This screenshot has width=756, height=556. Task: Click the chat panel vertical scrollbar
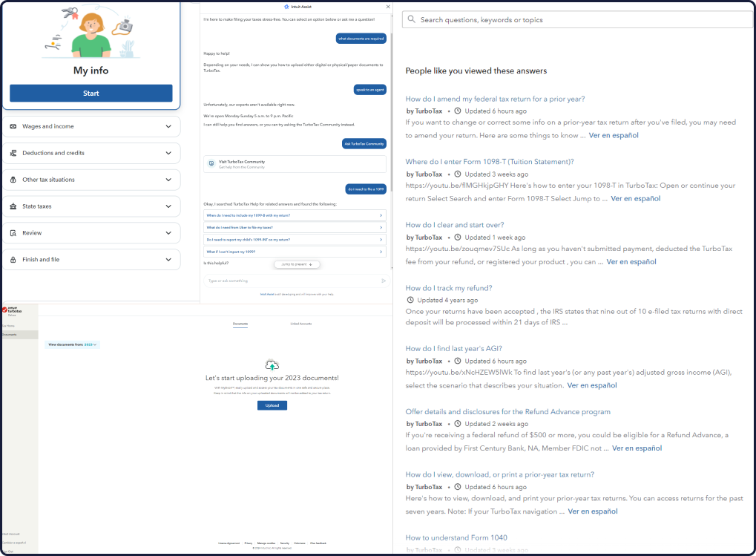[392, 111]
